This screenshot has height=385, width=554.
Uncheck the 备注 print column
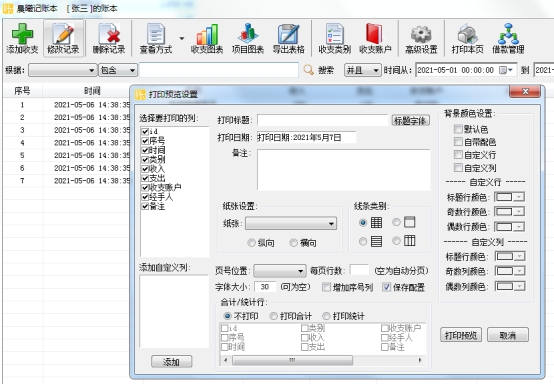coord(145,206)
